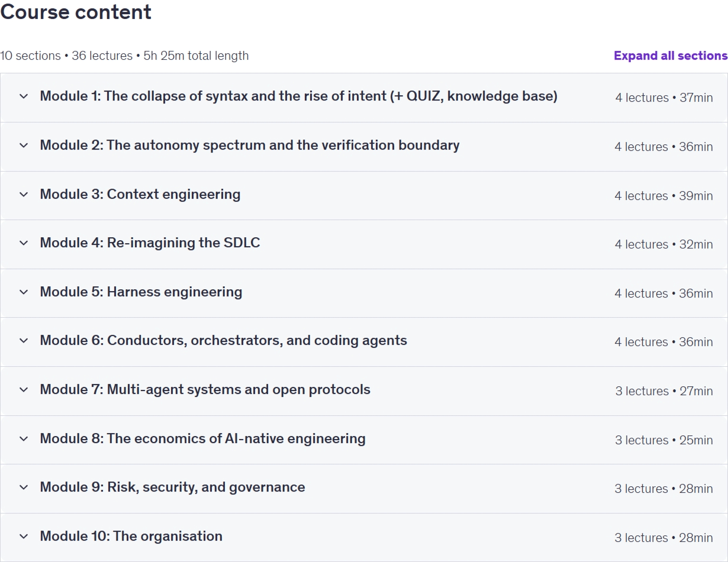Expand Module 6 chevron arrow
The image size is (728, 562).
(x=24, y=341)
